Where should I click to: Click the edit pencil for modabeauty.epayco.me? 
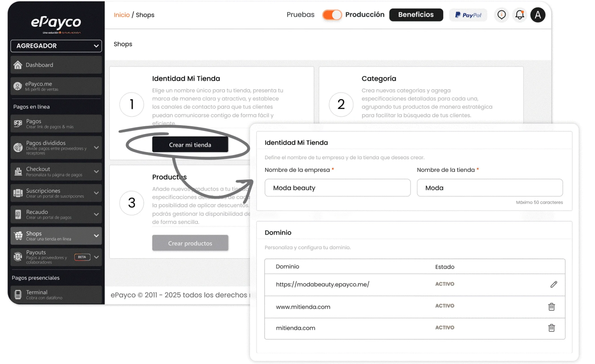(553, 284)
